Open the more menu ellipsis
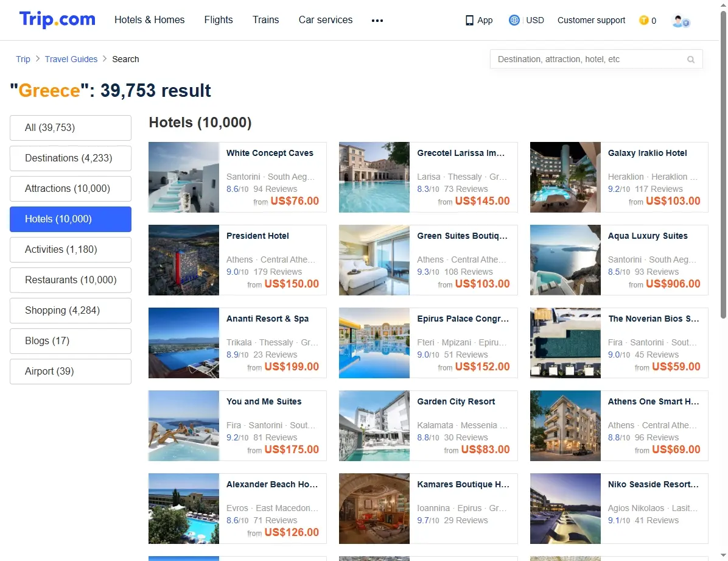 [377, 21]
